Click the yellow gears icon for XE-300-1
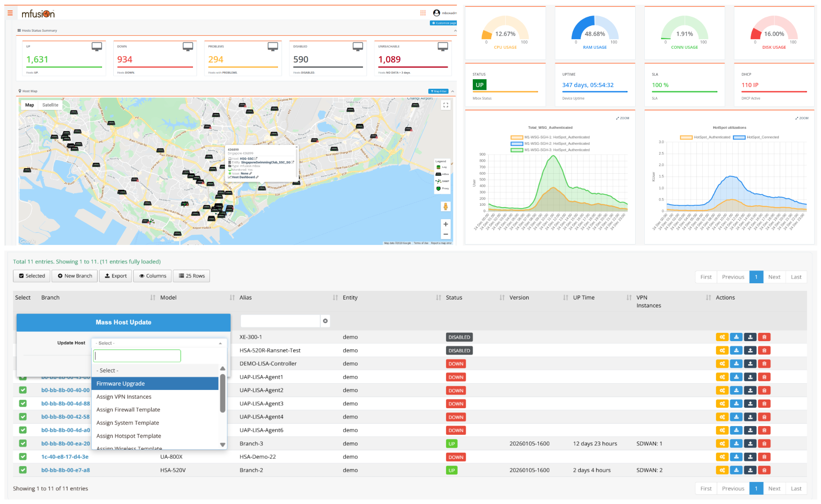 722,337
